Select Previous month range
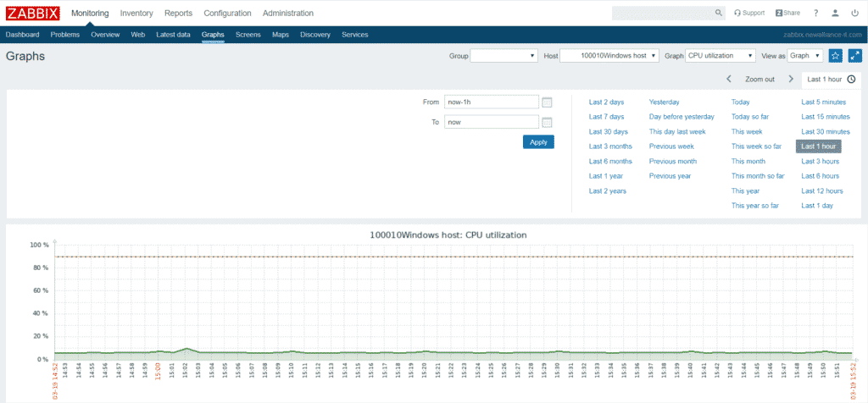This screenshot has width=868, height=403. click(x=672, y=162)
